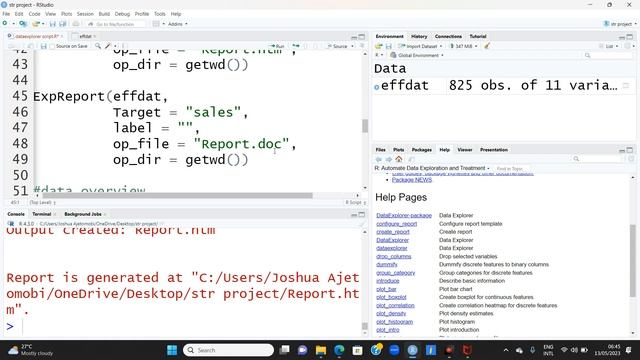Load workspace icon in Environment pane
This screenshot has height=360, width=640.
[x=379, y=46]
